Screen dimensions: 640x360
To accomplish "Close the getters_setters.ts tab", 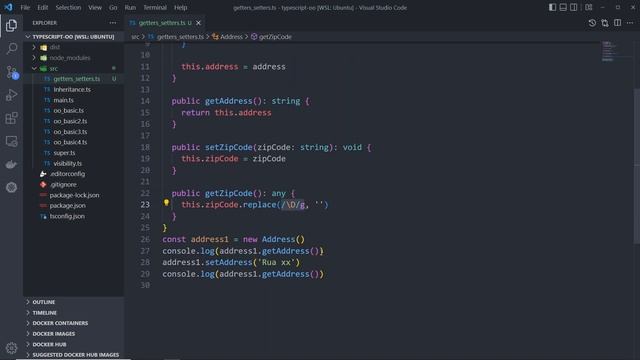I will pyautogui.click(x=198, y=23).
